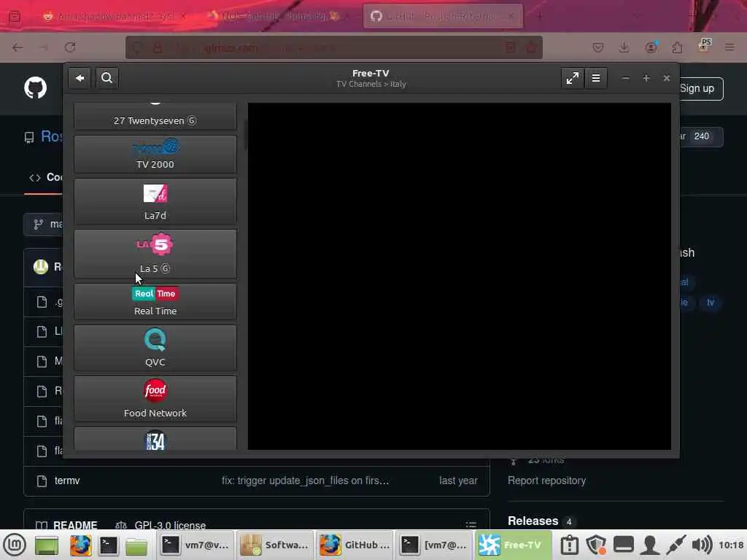This screenshot has width=747, height=560.
Task: Switch to the GitHub Firefox taskbar window
Action: coord(355,545)
